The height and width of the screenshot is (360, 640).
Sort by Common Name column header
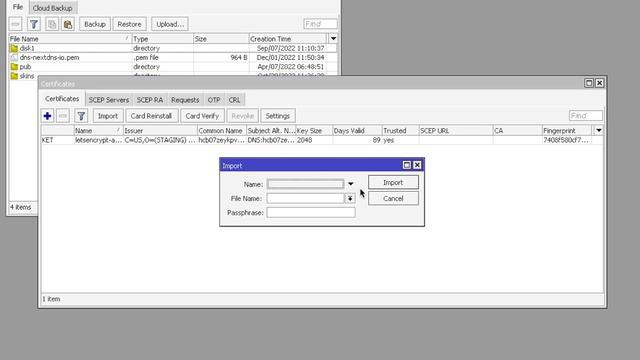[x=222, y=131]
